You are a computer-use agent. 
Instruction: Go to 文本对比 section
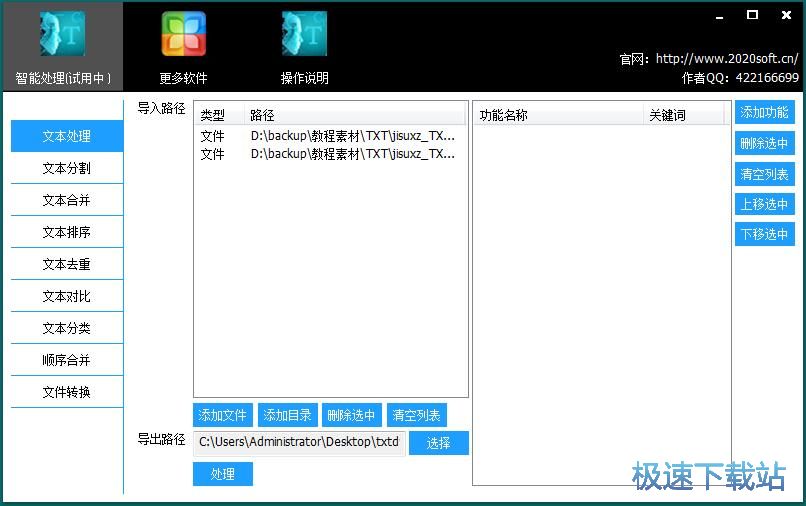coord(67,296)
